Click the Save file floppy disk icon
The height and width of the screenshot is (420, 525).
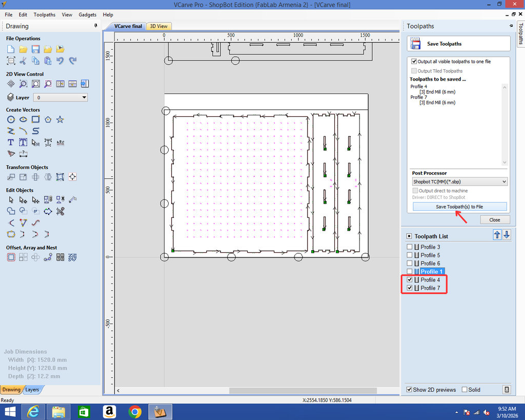tap(35, 49)
